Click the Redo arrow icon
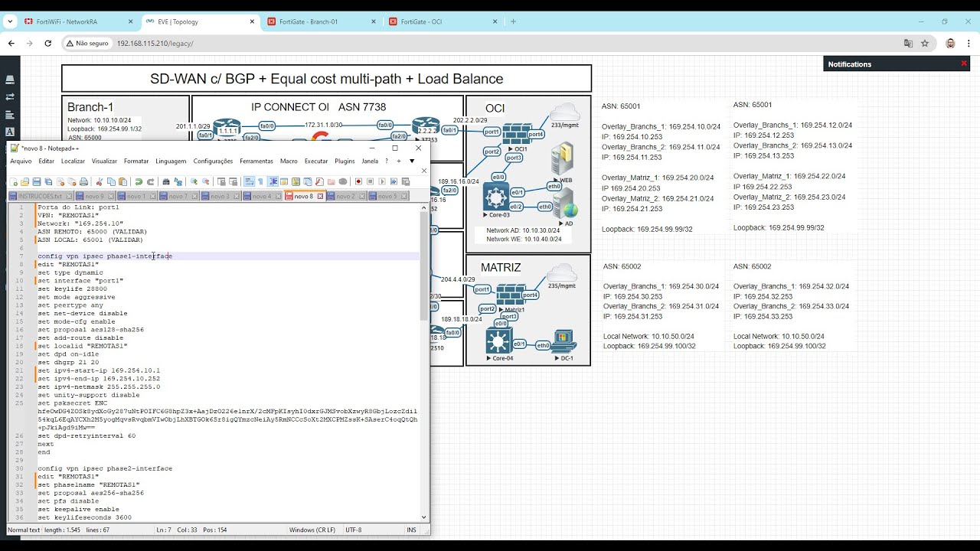The width and height of the screenshot is (980, 551). point(151,182)
